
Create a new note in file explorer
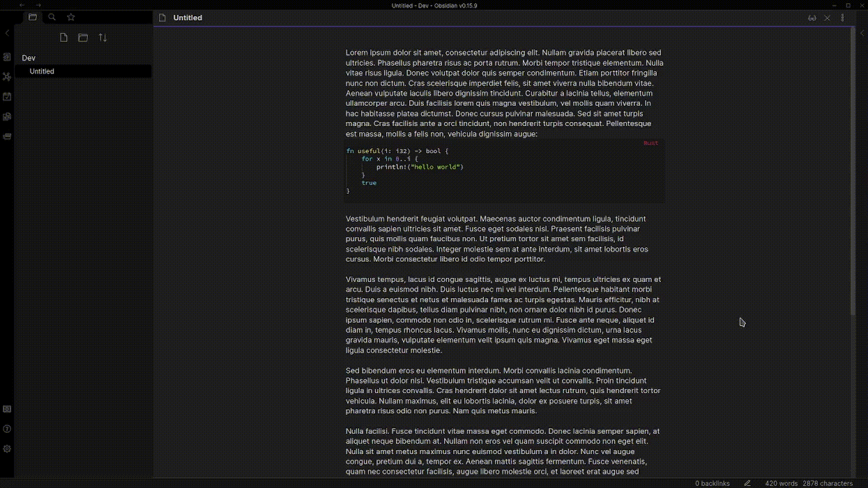click(x=64, y=38)
